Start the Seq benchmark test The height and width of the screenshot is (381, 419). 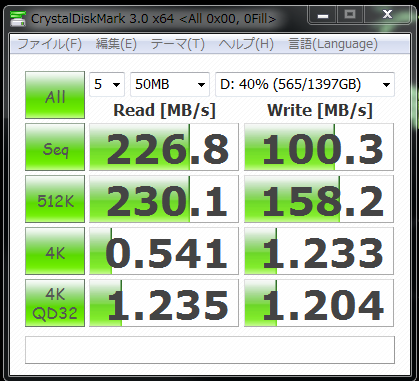55,147
